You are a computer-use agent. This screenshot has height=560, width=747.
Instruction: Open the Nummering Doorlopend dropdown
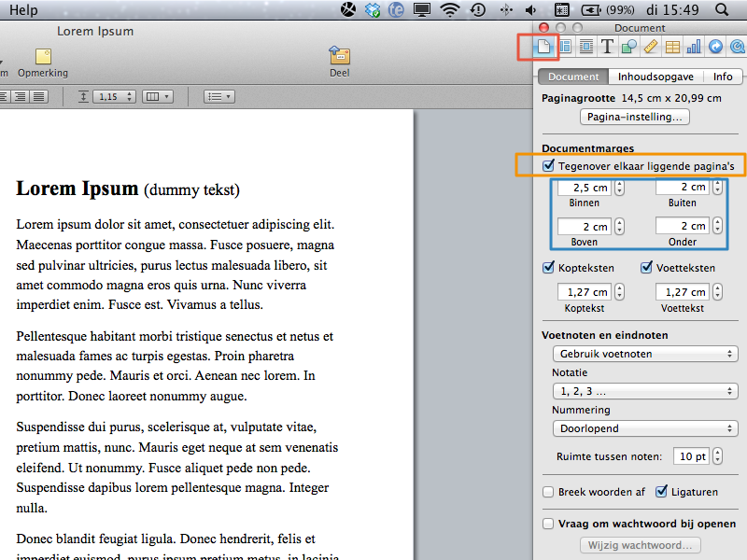[x=645, y=428]
